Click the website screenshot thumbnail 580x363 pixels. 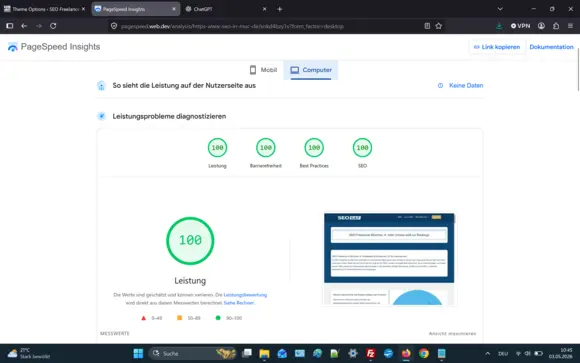point(389,259)
